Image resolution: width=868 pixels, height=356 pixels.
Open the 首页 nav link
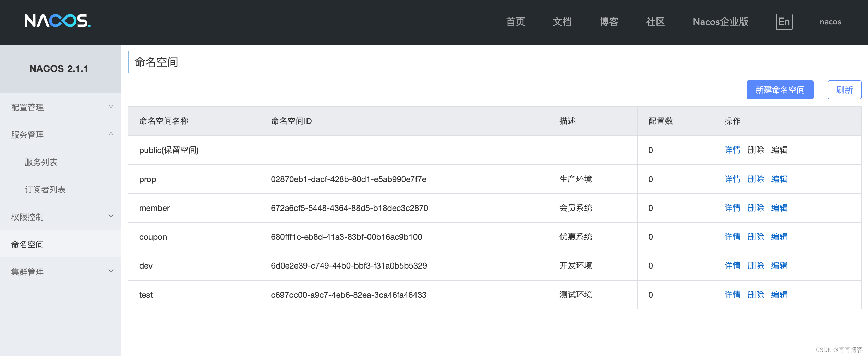(515, 22)
